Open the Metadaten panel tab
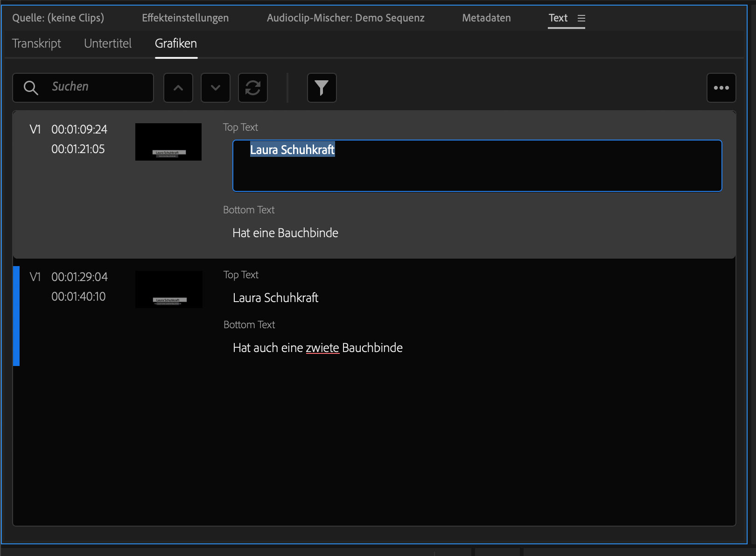The width and height of the screenshot is (756, 556). click(x=486, y=18)
